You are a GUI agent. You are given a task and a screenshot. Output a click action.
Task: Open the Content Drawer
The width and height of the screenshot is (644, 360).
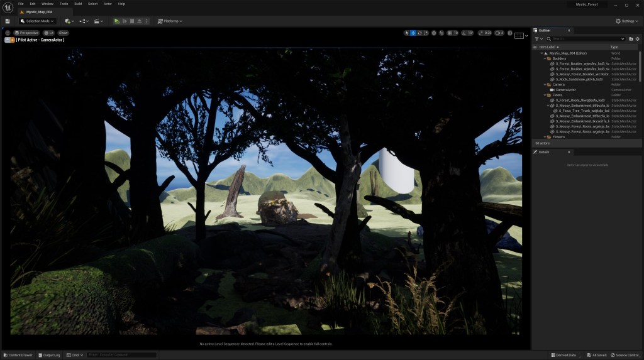[18, 355]
